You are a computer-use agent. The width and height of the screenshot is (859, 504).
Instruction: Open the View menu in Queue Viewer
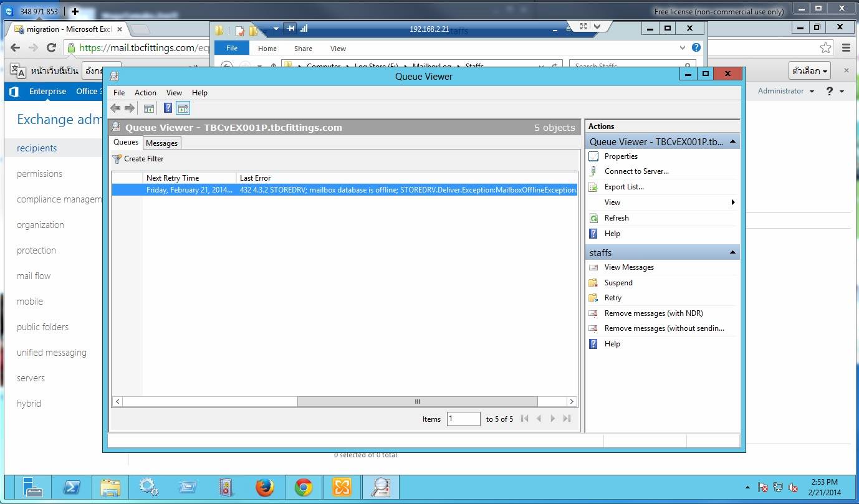[x=174, y=93]
